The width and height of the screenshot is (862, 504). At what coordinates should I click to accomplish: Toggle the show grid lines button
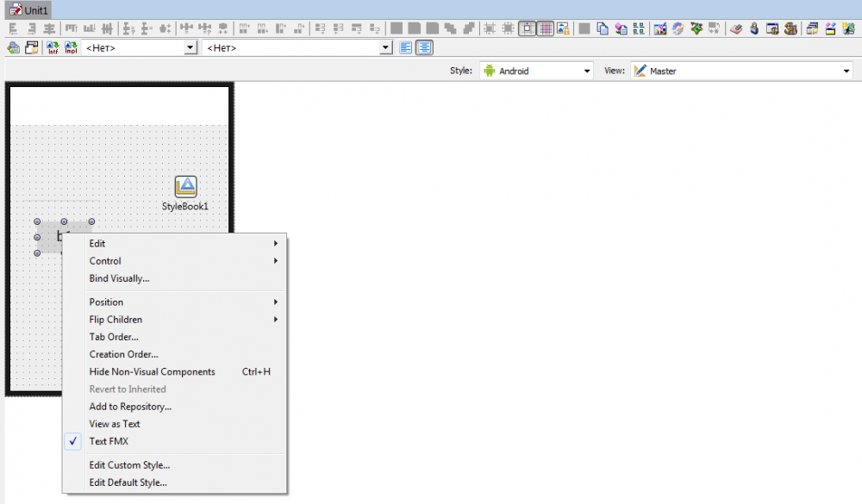[x=546, y=28]
